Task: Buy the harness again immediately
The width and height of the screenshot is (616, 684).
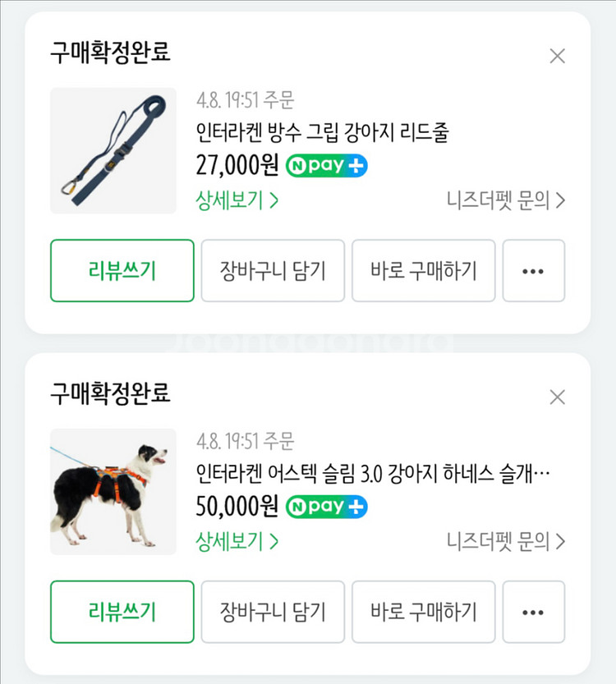Action: pyautogui.click(x=424, y=612)
